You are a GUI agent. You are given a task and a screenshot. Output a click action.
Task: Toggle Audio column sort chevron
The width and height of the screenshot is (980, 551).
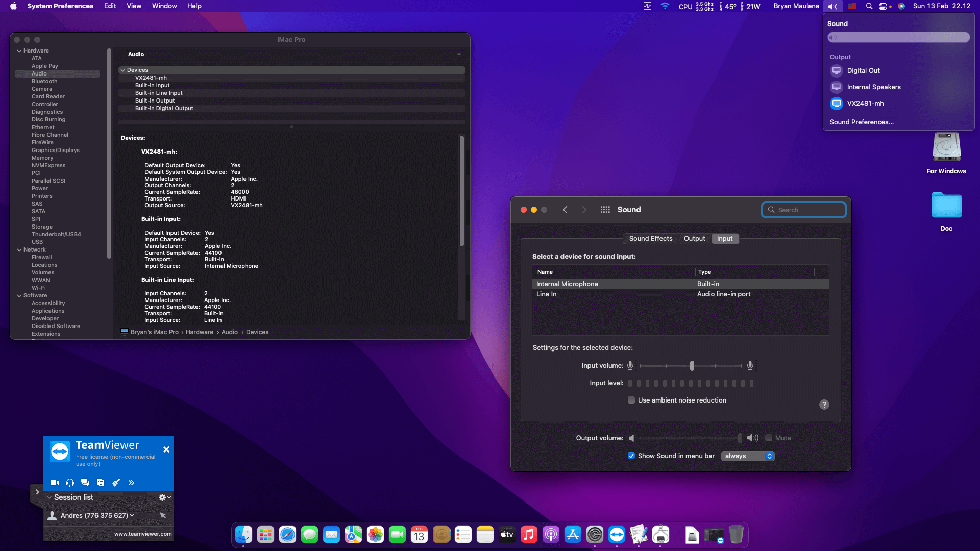tap(459, 54)
